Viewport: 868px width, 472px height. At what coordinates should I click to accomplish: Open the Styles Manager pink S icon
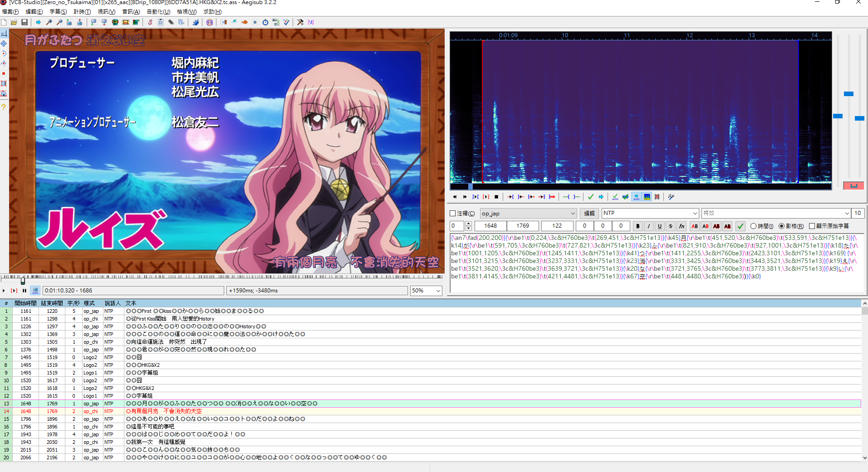click(150, 22)
